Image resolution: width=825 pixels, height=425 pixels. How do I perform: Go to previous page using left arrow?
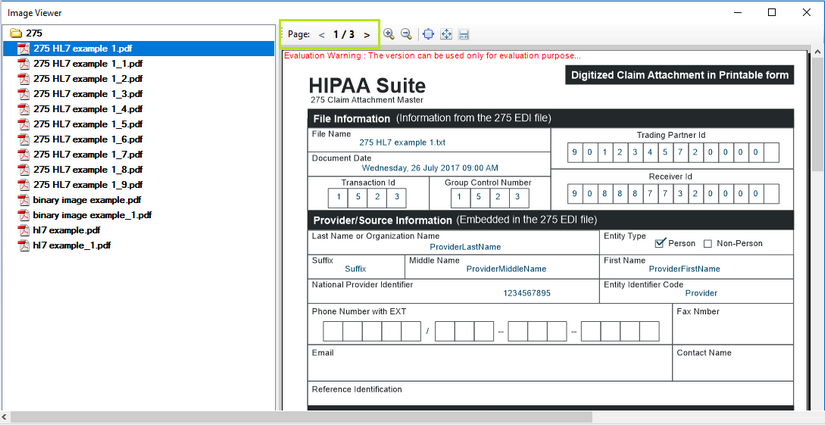pos(322,34)
